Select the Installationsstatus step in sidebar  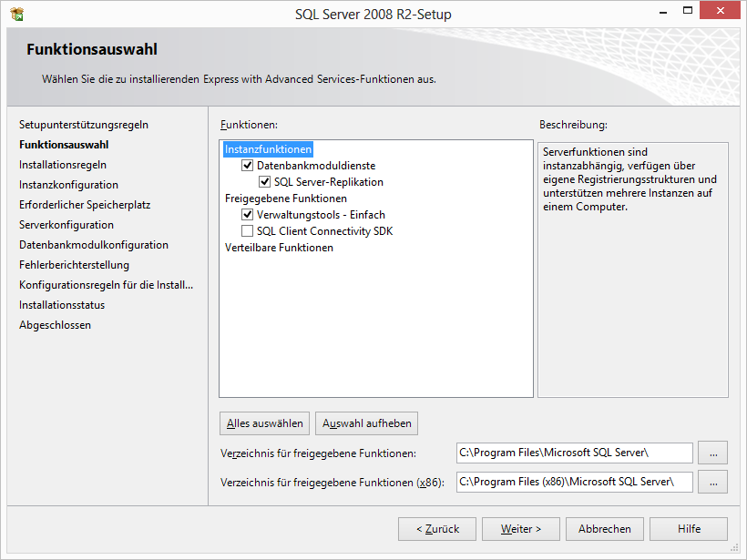click(62, 305)
